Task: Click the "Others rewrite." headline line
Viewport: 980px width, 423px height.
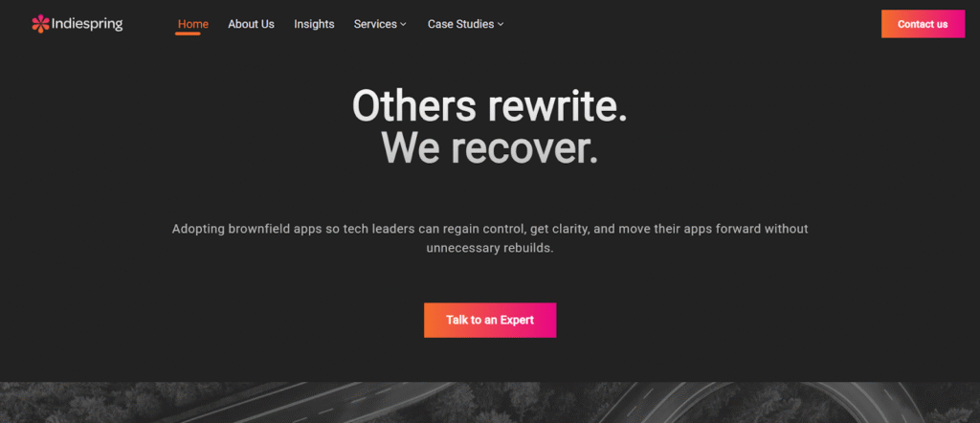Action: click(489, 105)
